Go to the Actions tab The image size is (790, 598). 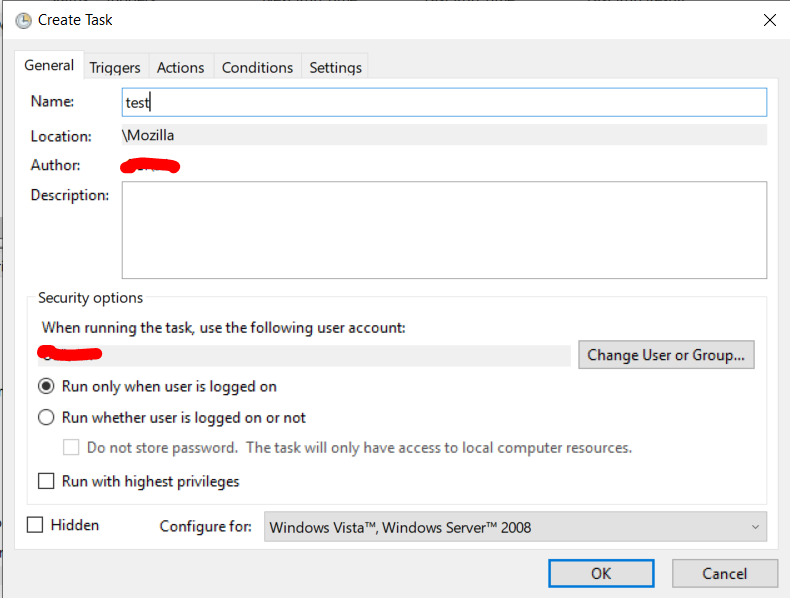[x=180, y=68]
